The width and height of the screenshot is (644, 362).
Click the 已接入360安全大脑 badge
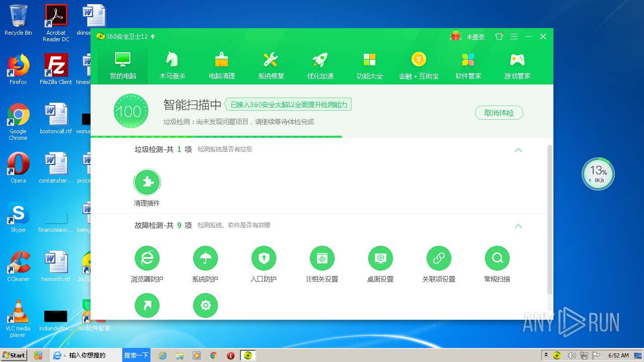(x=288, y=105)
